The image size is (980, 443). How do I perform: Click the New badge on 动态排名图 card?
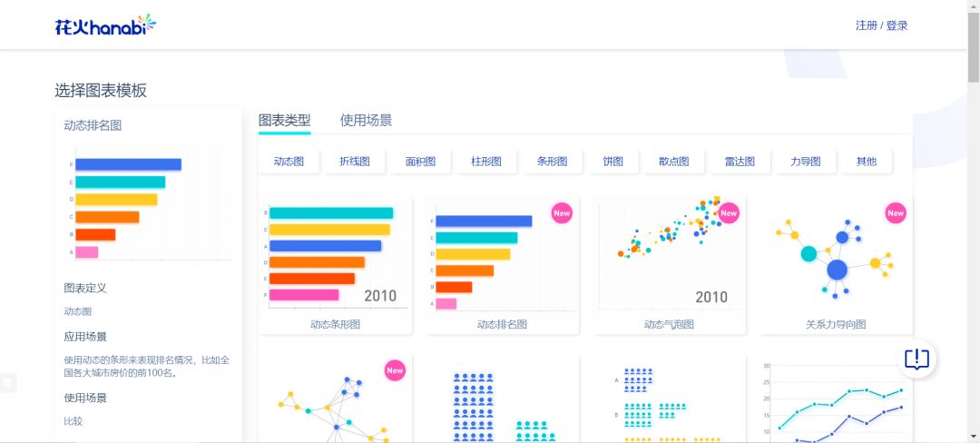[x=562, y=213]
